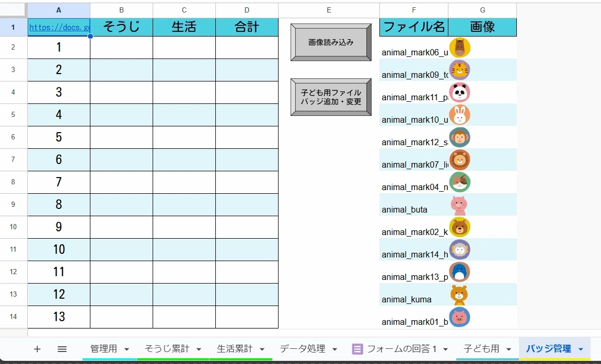The width and height of the screenshot is (601, 364).
Task: Click the select-all corner box
Action: pyautogui.click(x=14, y=10)
